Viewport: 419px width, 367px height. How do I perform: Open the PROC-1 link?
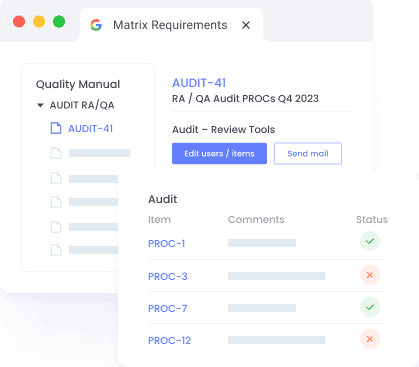point(167,244)
